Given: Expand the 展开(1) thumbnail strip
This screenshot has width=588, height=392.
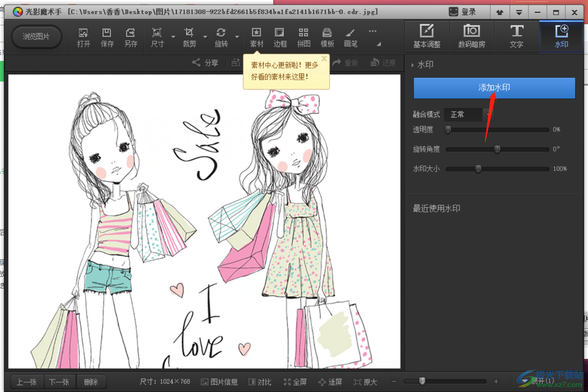Looking at the screenshot, I should [x=539, y=382].
